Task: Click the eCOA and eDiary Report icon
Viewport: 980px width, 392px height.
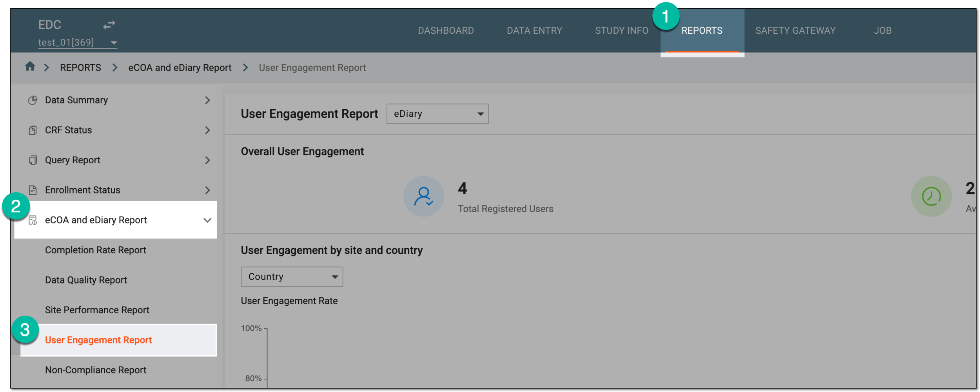Action: (33, 220)
